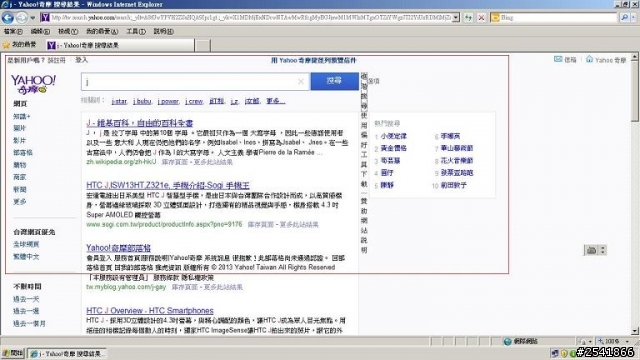
Task: Open the recent pages dropdown beside Forward
Action: (x=33, y=18)
